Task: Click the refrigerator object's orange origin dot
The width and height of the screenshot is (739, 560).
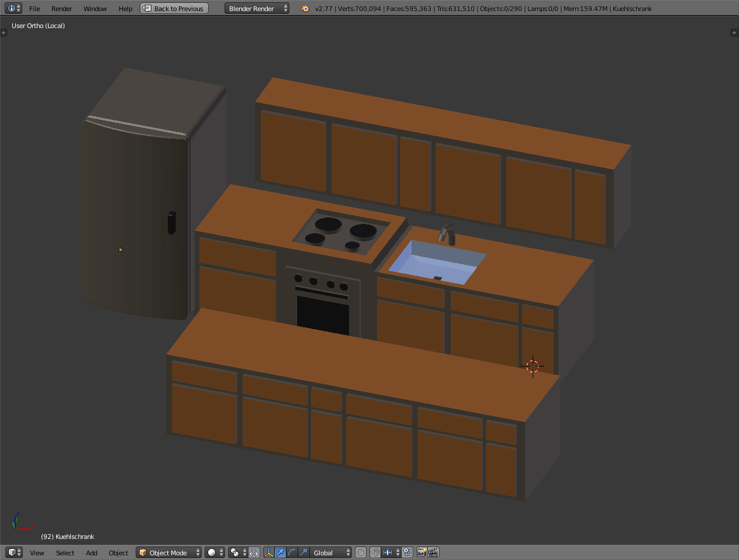Action: (120, 250)
